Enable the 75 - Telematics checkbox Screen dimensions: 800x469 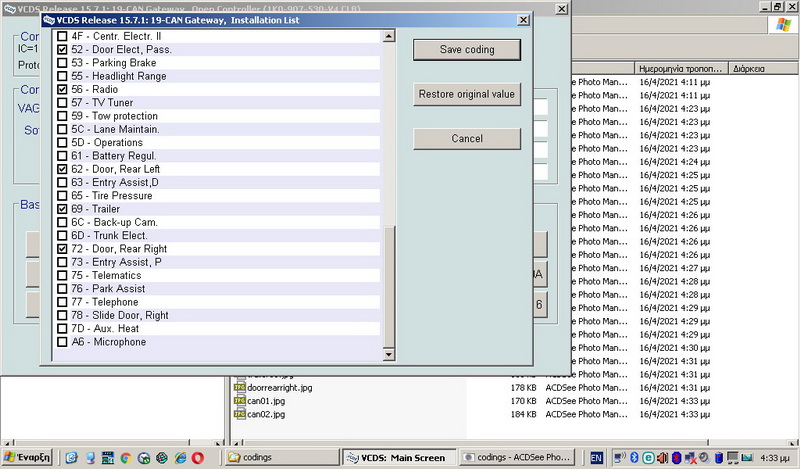pos(62,275)
